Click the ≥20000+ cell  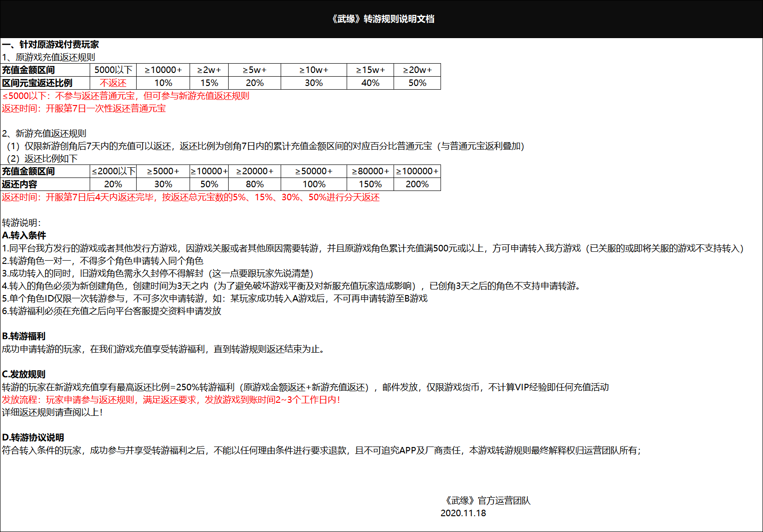coord(255,171)
